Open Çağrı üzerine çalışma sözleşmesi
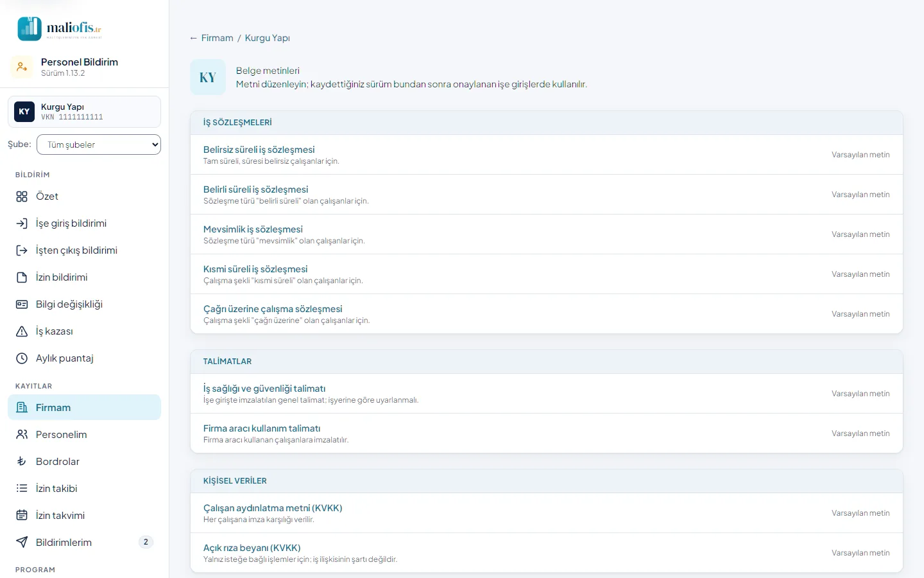The image size is (924, 578). (x=547, y=314)
